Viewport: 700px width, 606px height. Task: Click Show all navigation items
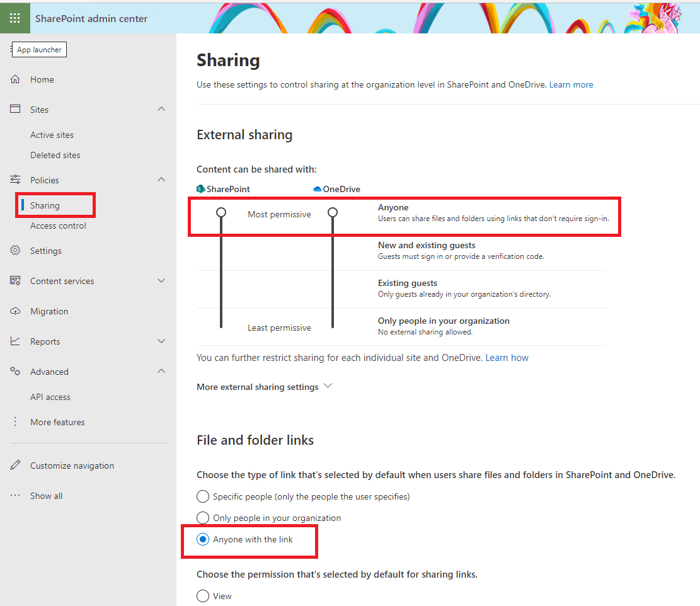(x=47, y=496)
